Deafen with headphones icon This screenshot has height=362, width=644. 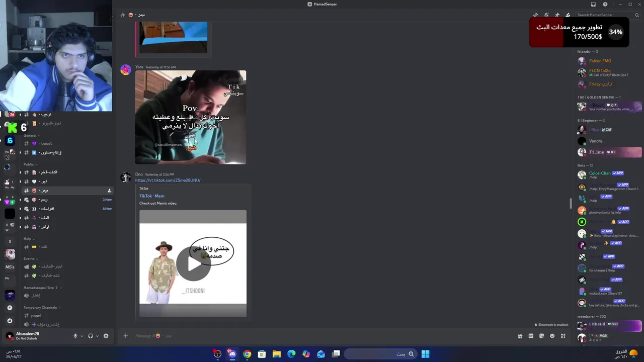click(91, 336)
